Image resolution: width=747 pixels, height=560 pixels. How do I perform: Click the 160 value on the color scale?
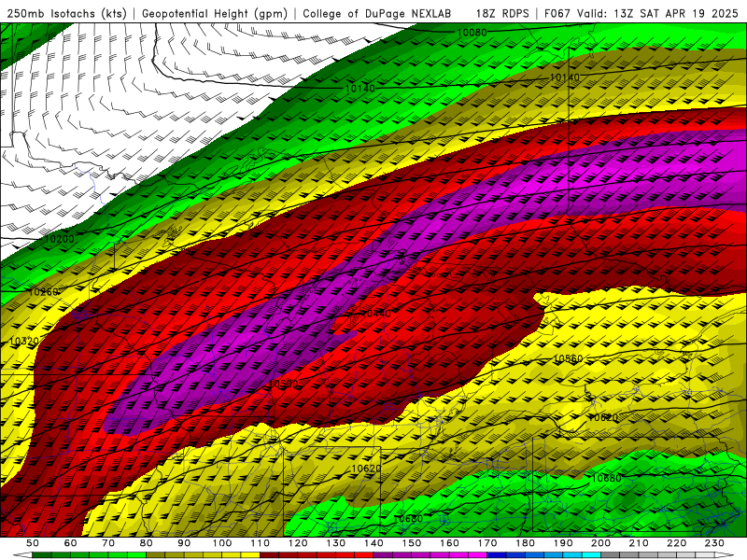click(449, 543)
